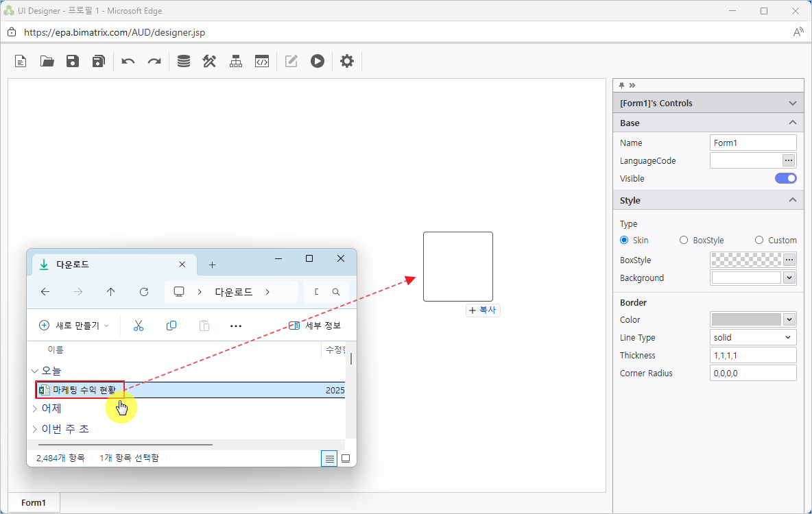Toggle the Visible switch off
Screen dimensions: 812x514
(x=785, y=178)
